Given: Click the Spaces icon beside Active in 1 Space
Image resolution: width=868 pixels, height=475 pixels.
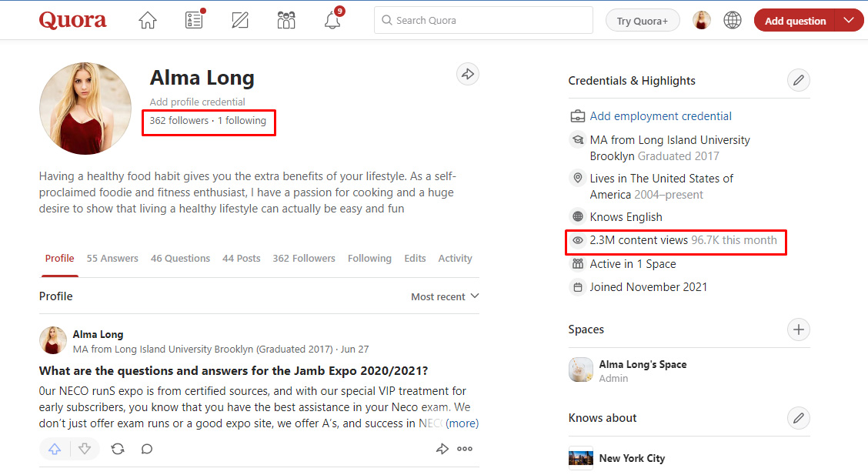Looking at the screenshot, I should pos(577,264).
